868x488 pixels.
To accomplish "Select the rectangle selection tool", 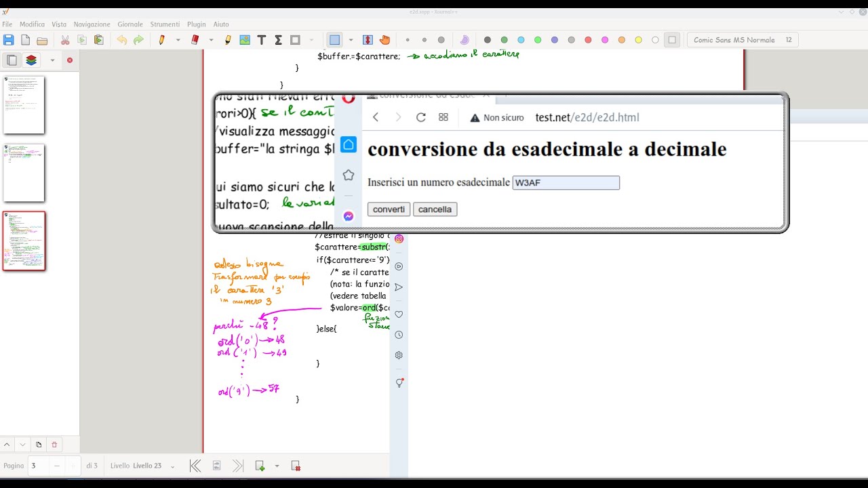I will pos(334,40).
